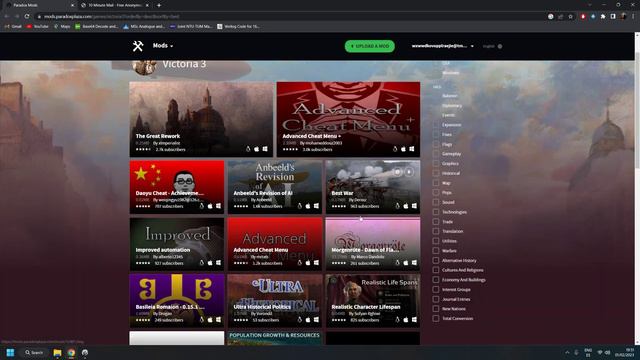Open the Maps bookmark

tap(62, 27)
